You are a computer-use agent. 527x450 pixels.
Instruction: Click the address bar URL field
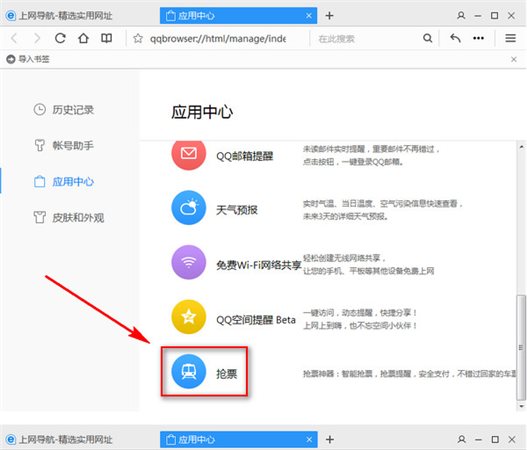[218, 39]
